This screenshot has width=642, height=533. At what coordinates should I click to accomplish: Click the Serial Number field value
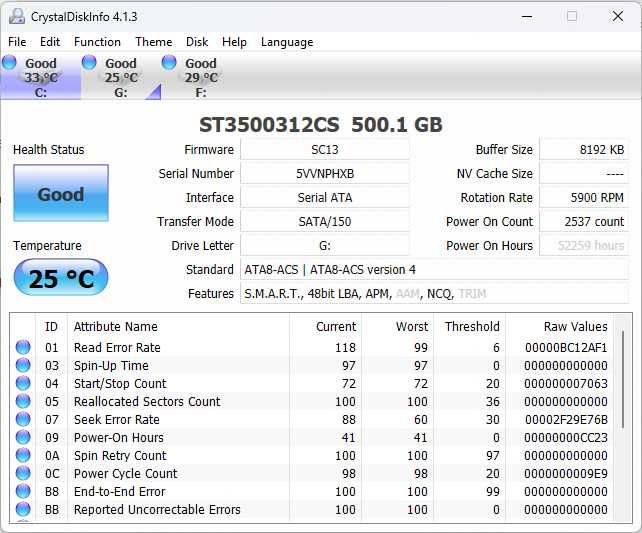tap(325, 174)
